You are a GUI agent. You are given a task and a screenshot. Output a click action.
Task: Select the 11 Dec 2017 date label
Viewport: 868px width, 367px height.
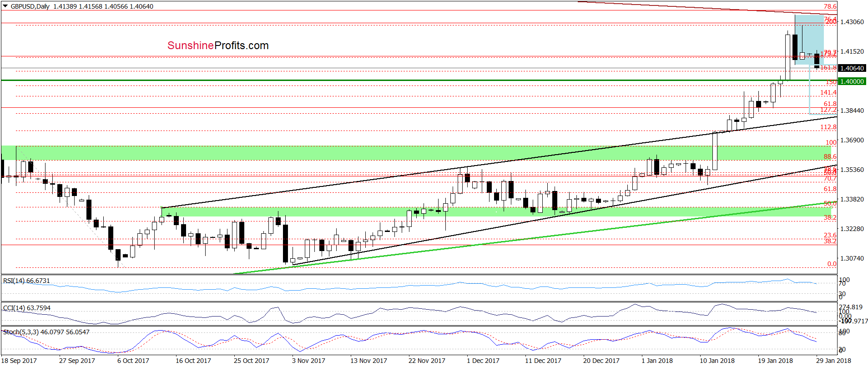[x=543, y=361]
